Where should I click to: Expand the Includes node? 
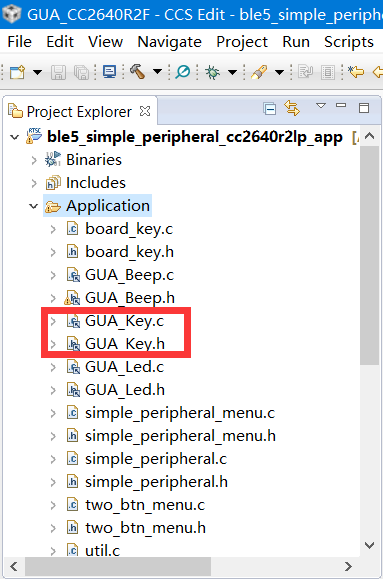point(34,183)
